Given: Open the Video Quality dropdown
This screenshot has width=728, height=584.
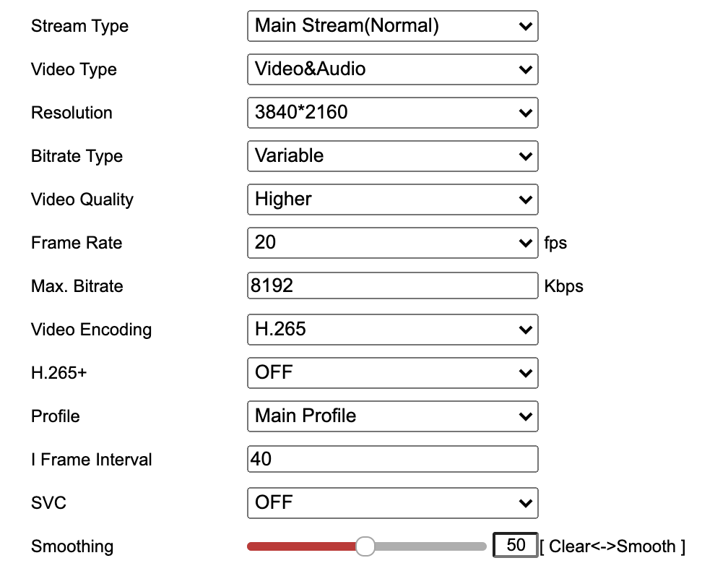Looking at the screenshot, I should pyautogui.click(x=392, y=199).
